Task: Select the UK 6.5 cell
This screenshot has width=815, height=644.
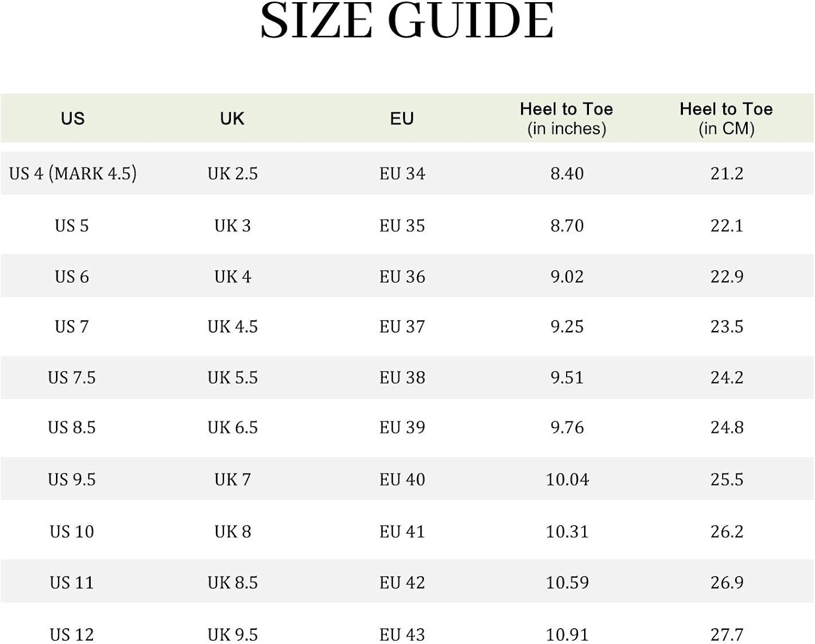Action: pos(233,428)
